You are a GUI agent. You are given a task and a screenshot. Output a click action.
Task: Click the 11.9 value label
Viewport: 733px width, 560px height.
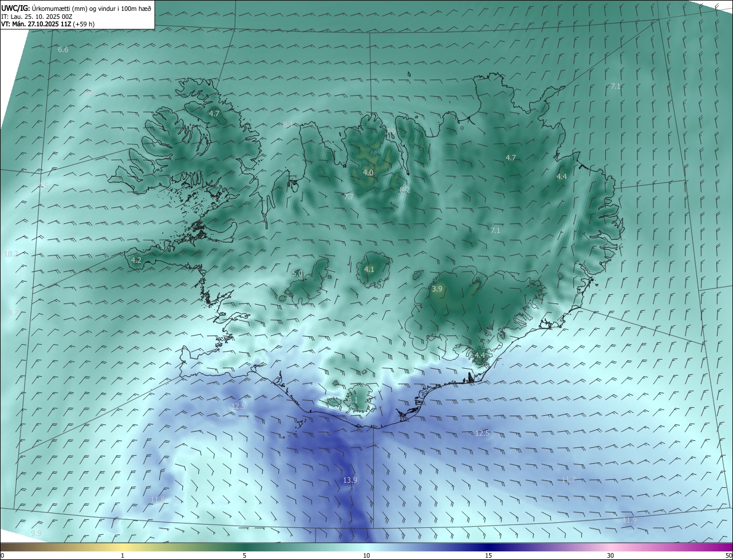pyautogui.click(x=629, y=520)
